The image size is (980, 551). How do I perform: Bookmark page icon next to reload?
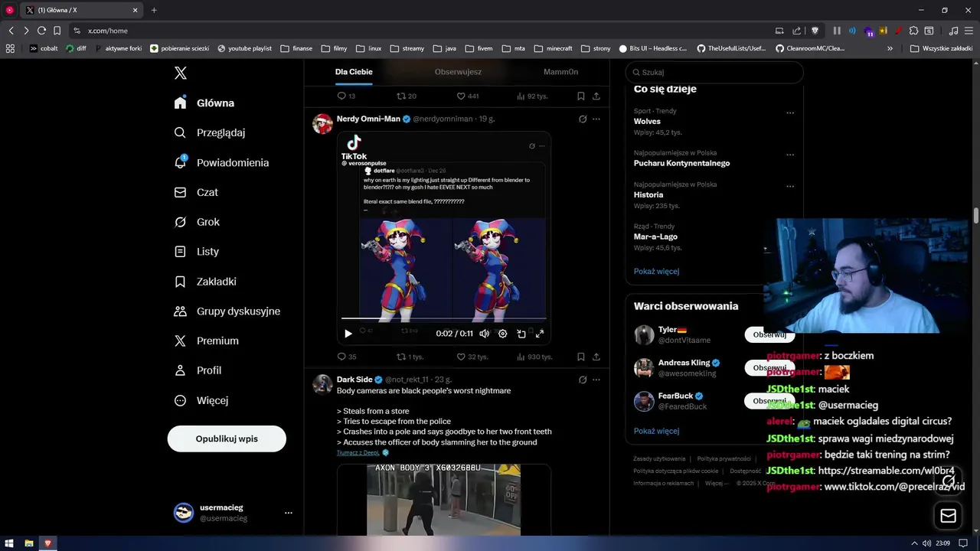(x=57, y=31)
